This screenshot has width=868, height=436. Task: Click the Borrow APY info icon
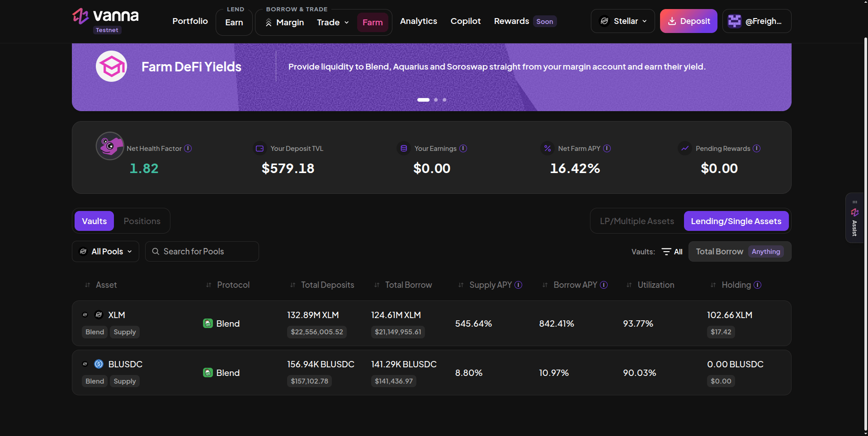coord(604,285)
